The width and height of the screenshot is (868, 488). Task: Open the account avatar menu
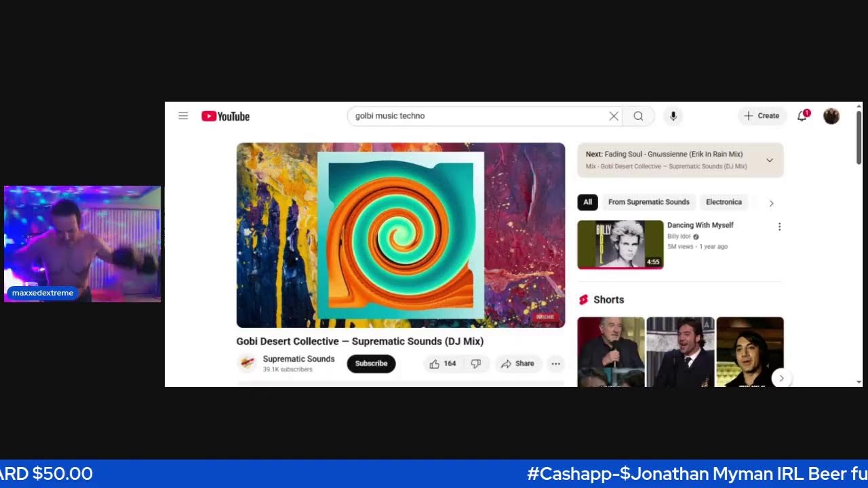point(831,116)
